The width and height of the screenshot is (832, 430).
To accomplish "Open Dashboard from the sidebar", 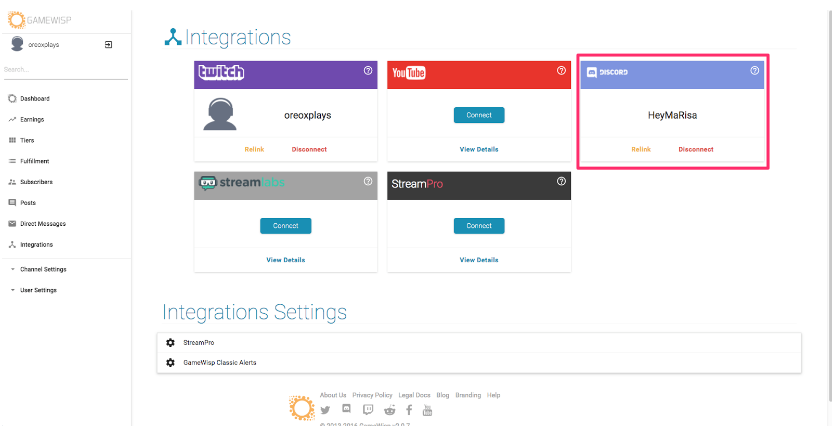I will coord(35,99).
